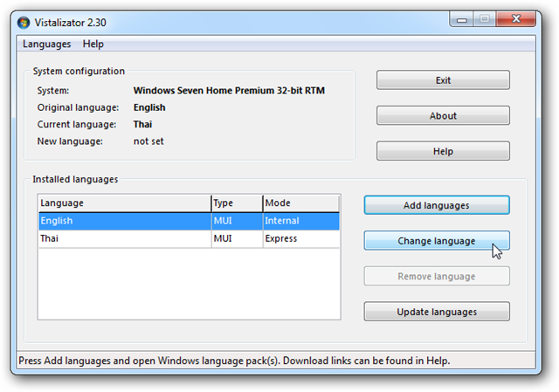Image resolution: width=559 pixels, height=392 pixels.
Task: Click the Current language value Thai
Action: (x=142, y=124)
